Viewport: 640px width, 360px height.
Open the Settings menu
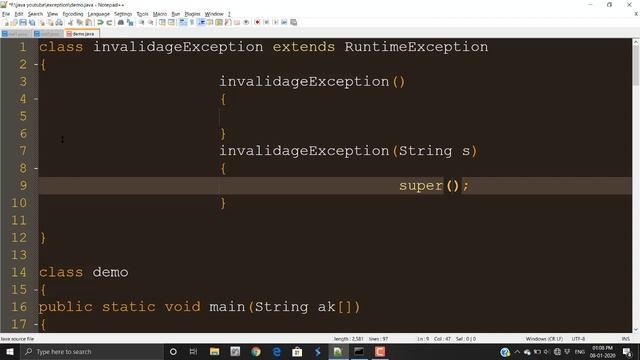pyautogui.click(x=123, y=14)
